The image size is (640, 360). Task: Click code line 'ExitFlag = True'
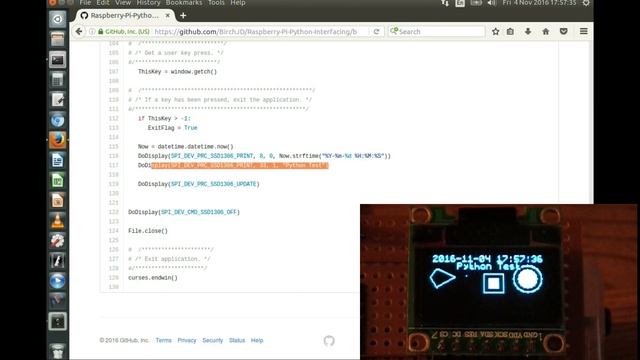(172, 128)
